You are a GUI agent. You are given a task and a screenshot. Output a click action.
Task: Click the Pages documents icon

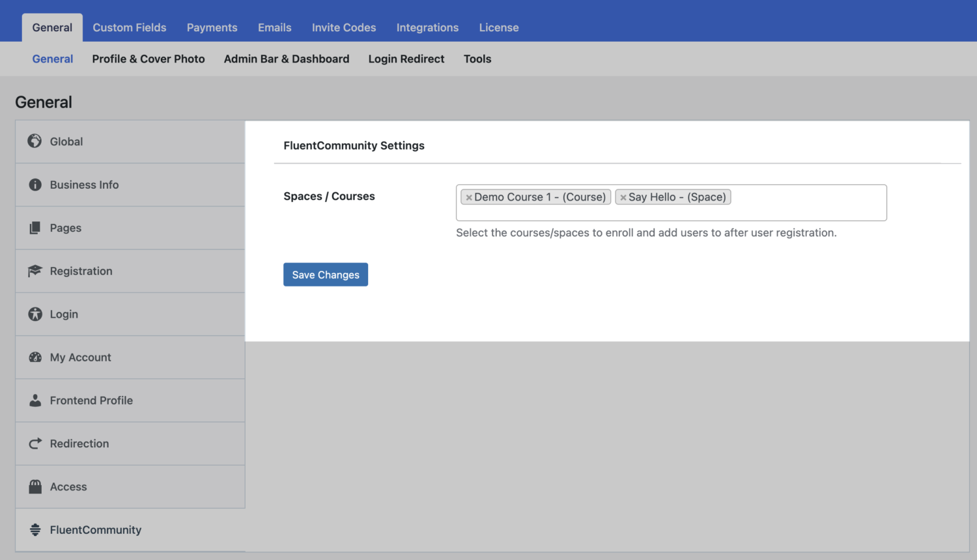(x=35, y=228)
